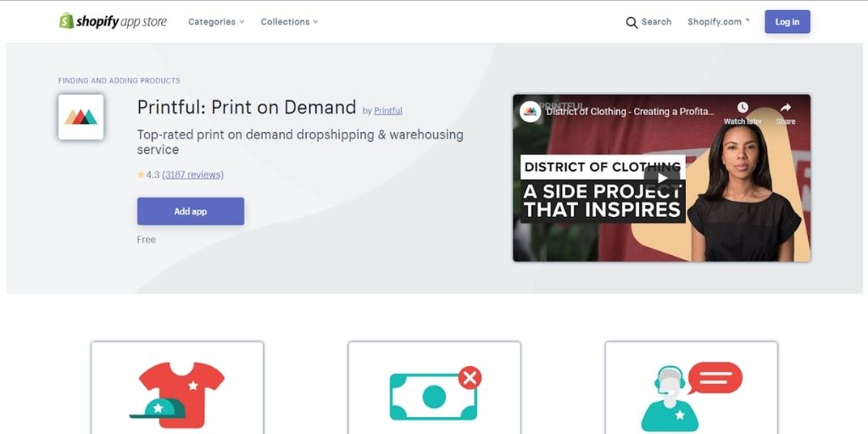Click the video Watch later clock icon
Viewport: 868px width, 434px height.
(x=743, y=108)
